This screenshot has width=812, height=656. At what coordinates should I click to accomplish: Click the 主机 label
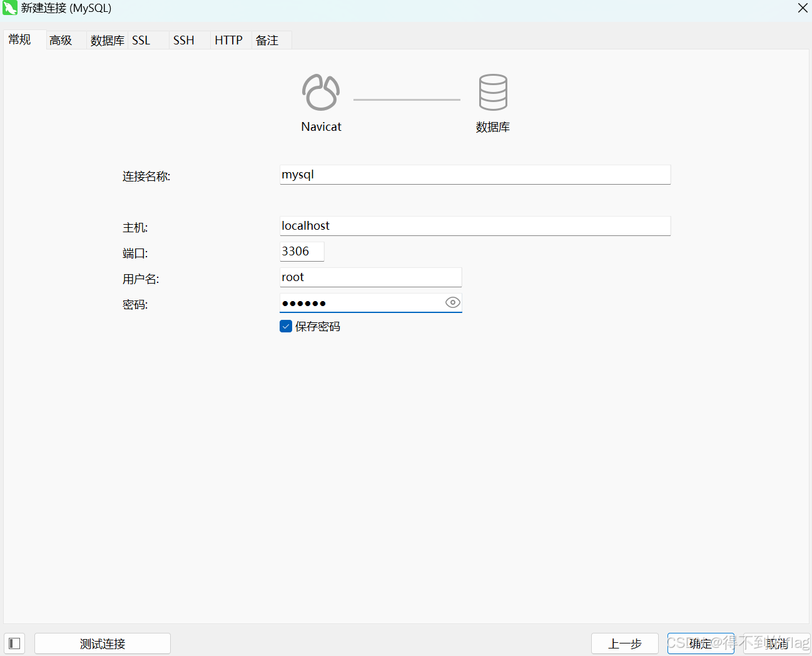(x=135, y=228)
